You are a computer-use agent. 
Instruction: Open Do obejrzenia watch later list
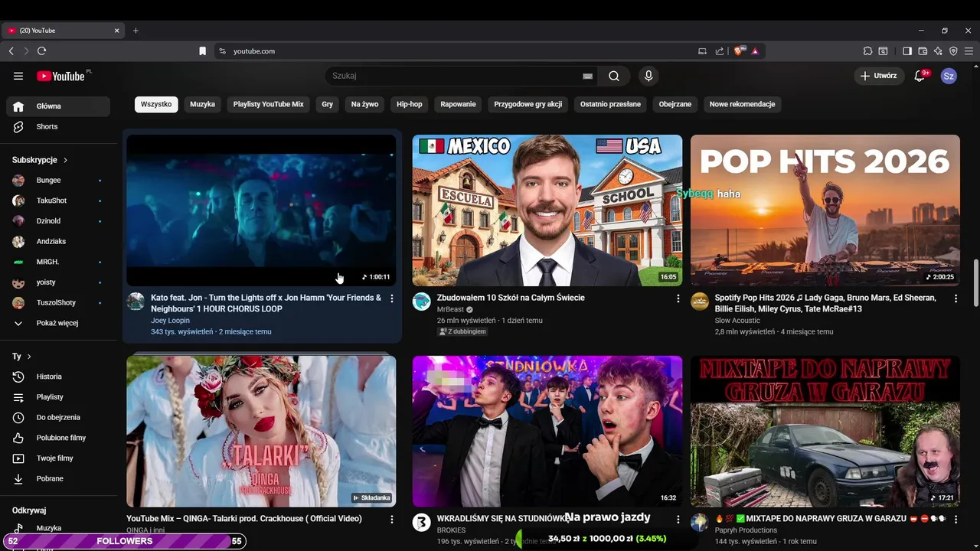click(58, 417)
